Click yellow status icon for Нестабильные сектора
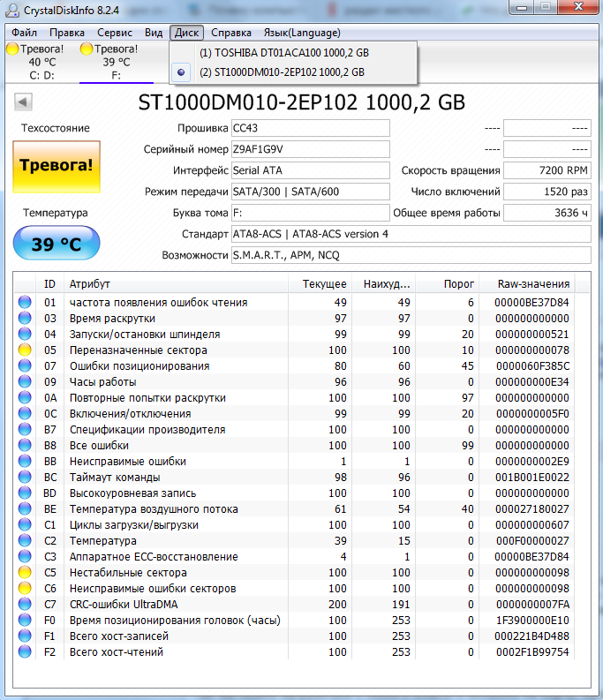This screenshot has height=700, width=603. coord(25,573)
